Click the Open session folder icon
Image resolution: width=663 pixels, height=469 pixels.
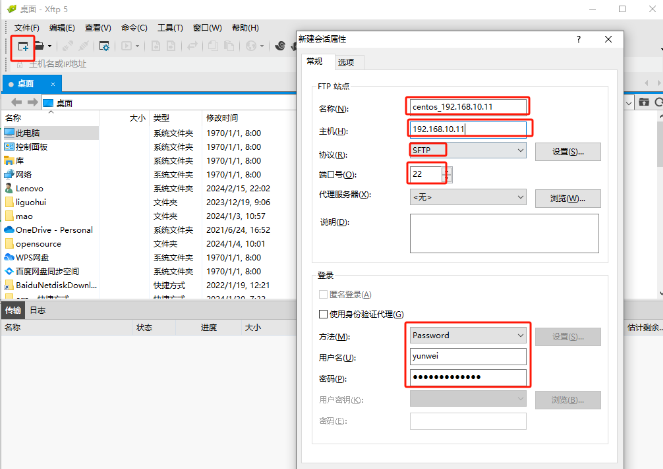click(39, 46)
